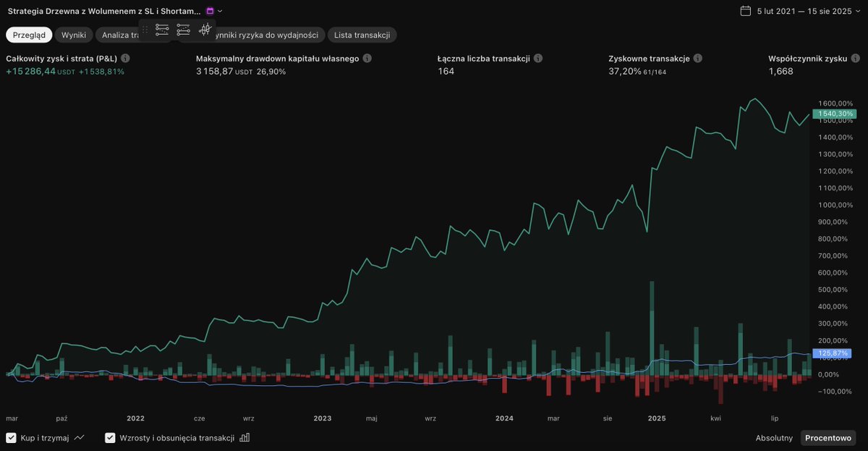The height and width of the screenshot is (451, 868).
Task: Click the first settings-lines icon in floating toolbar
Action: click(162, 30)
